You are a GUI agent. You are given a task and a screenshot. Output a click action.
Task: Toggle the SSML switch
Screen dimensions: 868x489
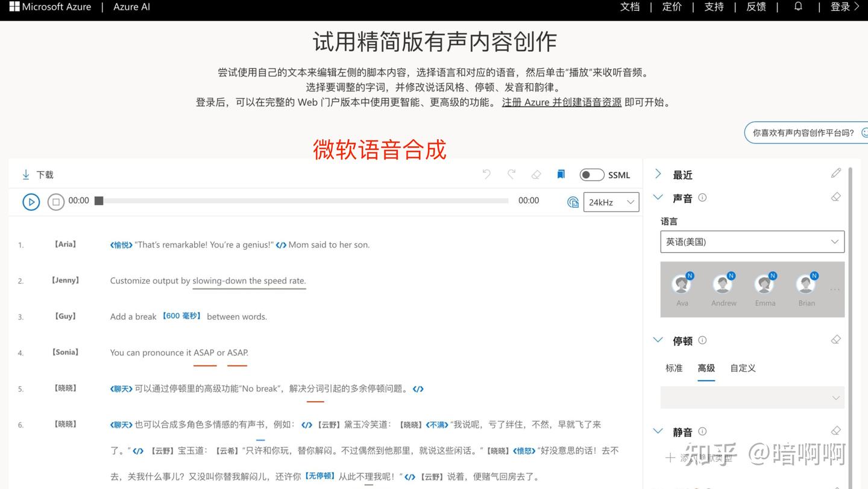point(592,175)
